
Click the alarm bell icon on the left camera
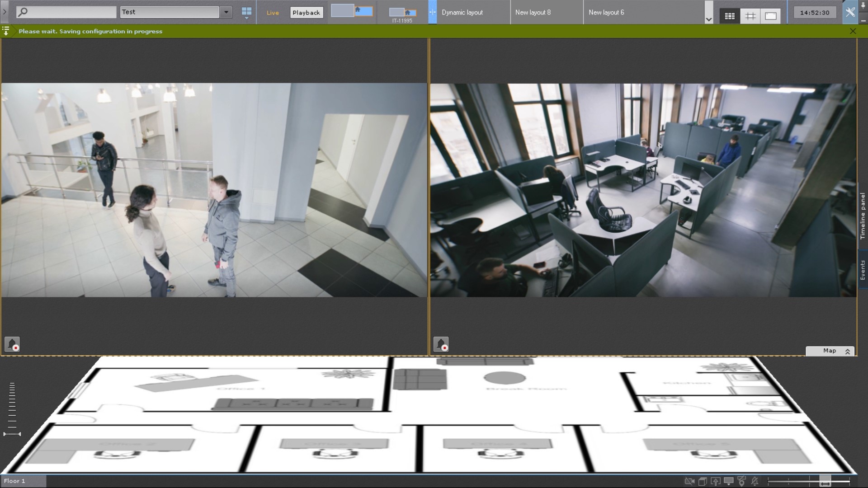pos(12,344)
